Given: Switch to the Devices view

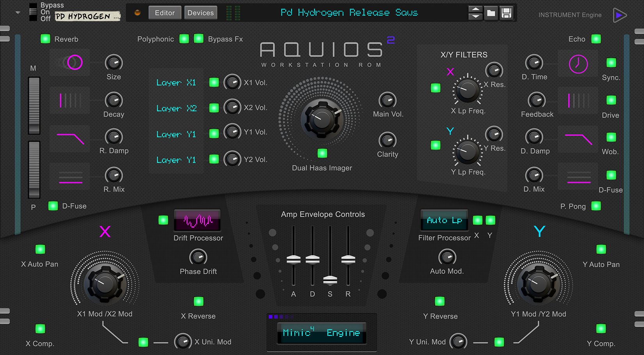Looking at the screenshot, I should point(200,12).
